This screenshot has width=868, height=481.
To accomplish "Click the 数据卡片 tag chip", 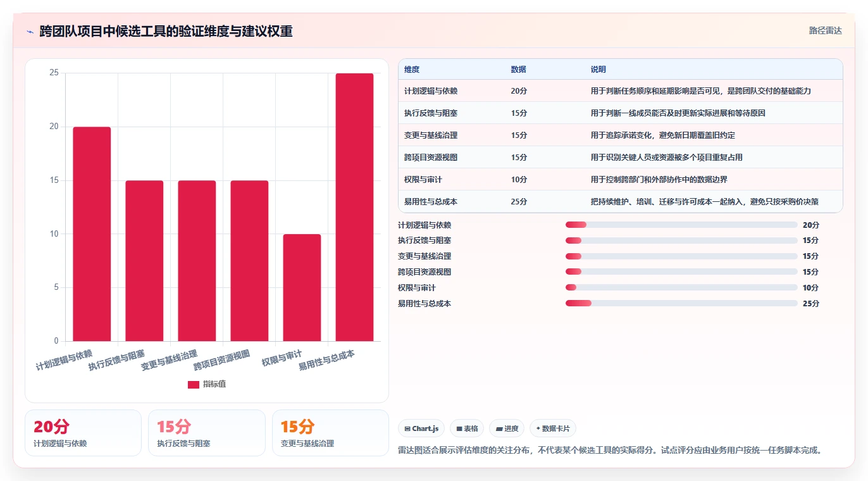I will 553,428.
